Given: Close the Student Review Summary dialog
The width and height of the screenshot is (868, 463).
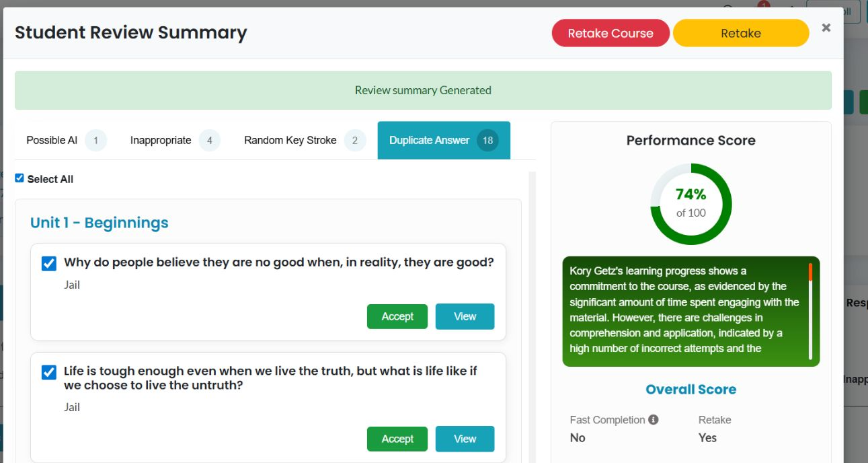Looking at the screenshot, I should tap(826, 28).
